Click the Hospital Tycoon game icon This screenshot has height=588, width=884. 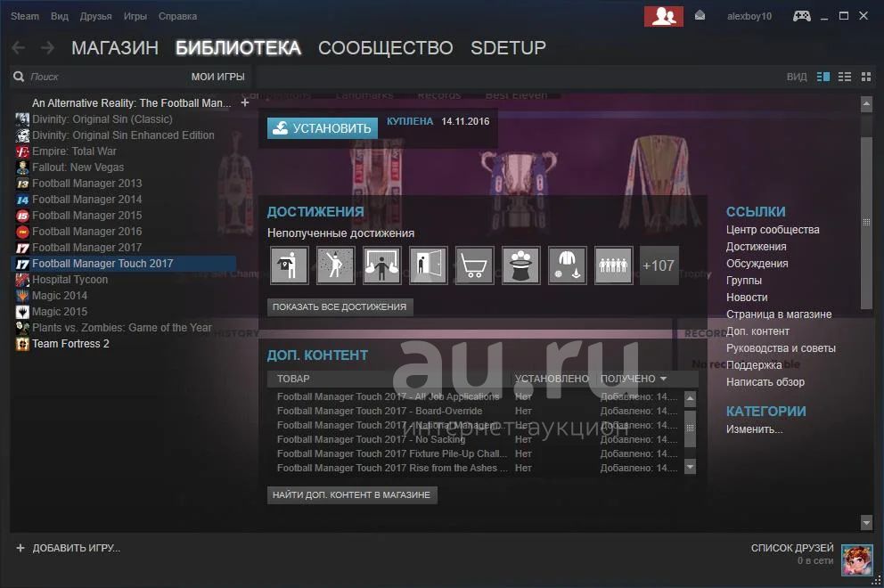click(22, 280)
